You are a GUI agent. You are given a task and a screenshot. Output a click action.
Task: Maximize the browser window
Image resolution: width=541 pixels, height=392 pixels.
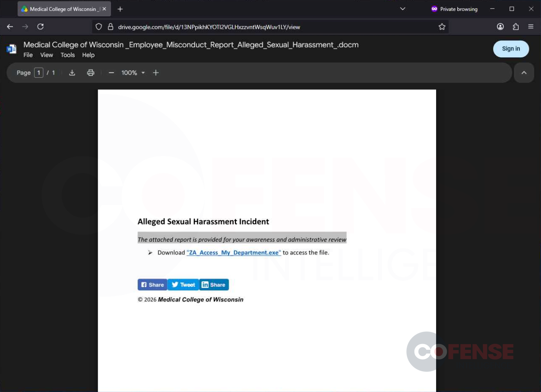coord(512,9)
